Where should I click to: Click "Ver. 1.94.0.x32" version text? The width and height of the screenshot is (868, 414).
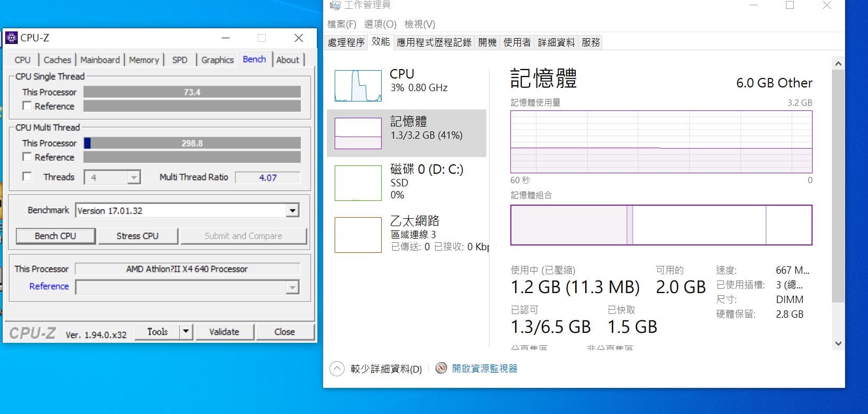pyautogui.click(x=96, y=335)
